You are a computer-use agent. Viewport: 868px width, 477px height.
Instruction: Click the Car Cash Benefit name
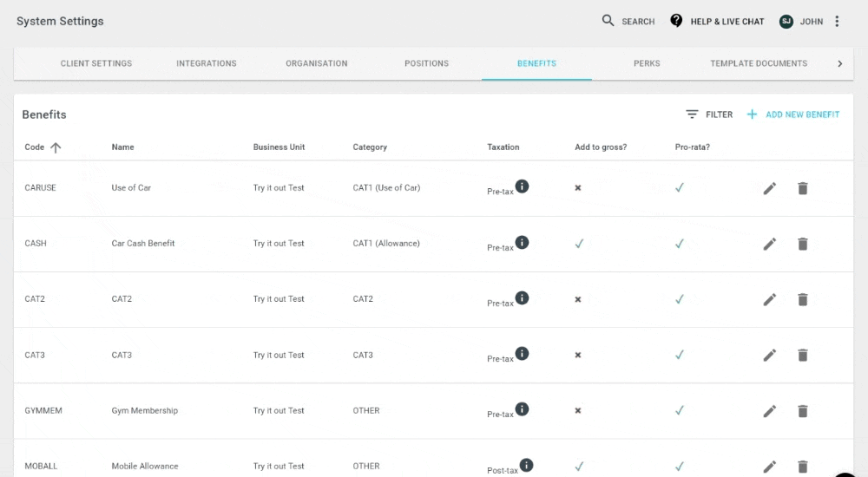pyautogui.click(x=143, y=244)
